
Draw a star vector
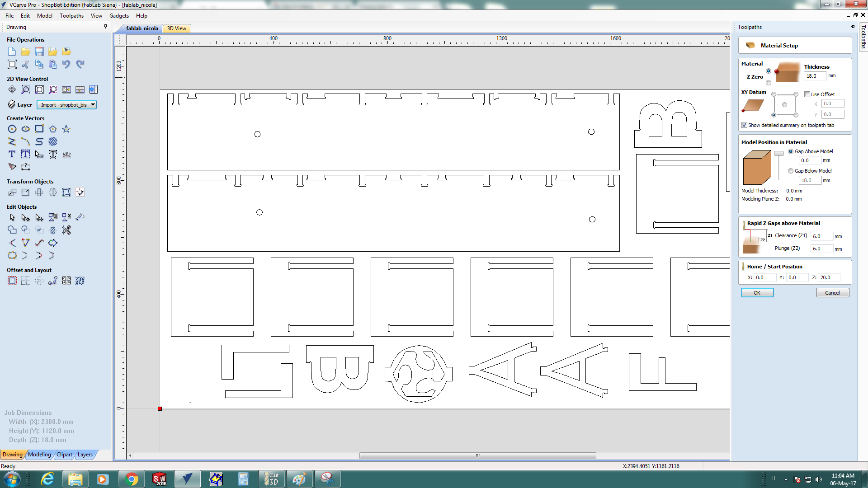point(66,129)
